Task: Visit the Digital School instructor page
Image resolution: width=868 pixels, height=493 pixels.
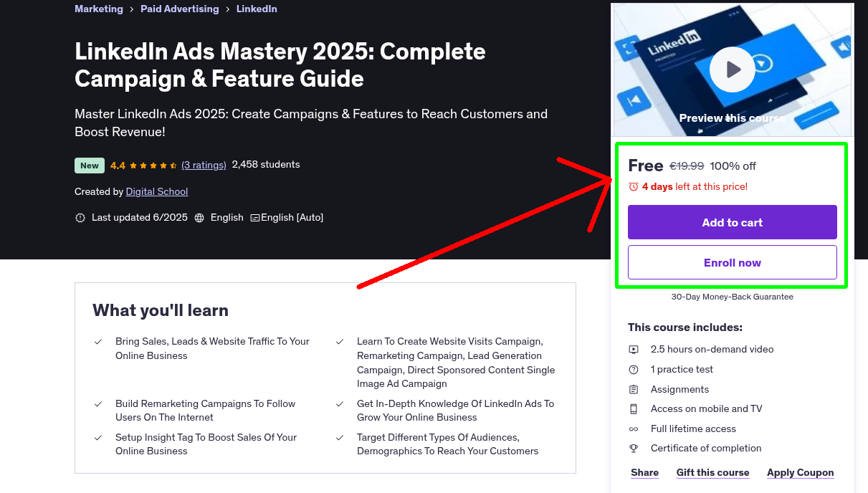Action: click(157, 192)
